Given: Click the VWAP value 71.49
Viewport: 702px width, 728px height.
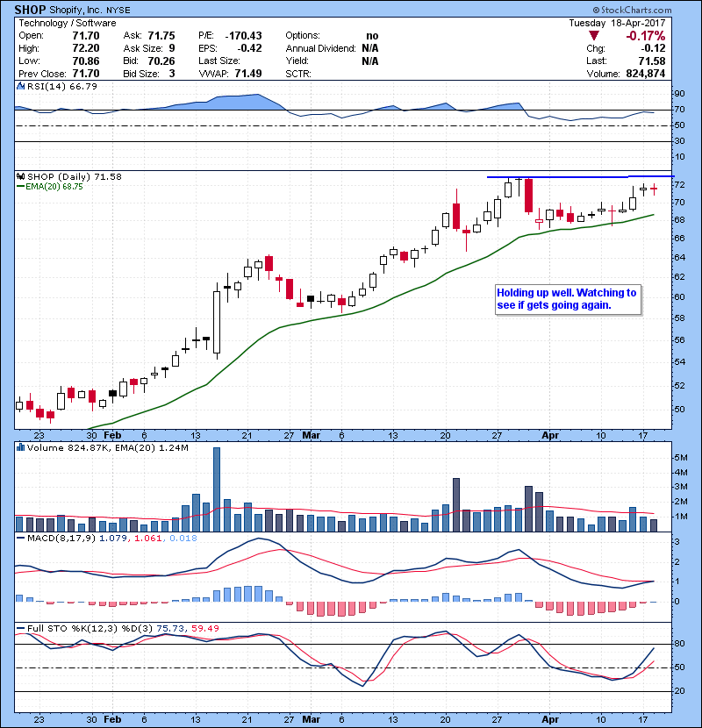Looking at the screenshot, I should click(x=248, y=74).
